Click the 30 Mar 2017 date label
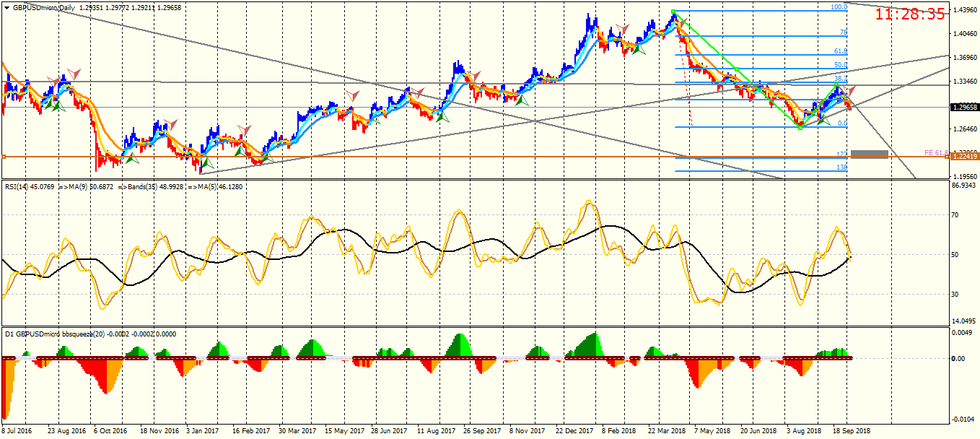This screenshot has width=980, height=439. (x=296, y=430)
